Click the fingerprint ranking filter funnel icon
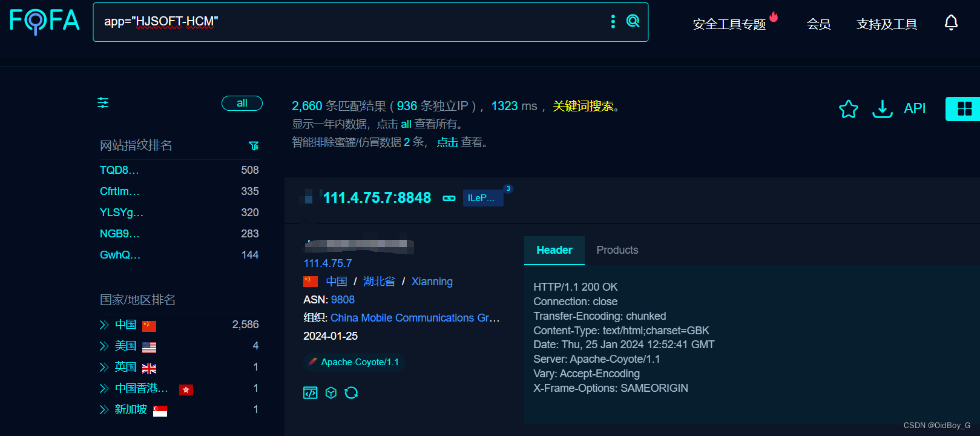The height and width of the screenshot is (436, 980). tap(254, 145)
